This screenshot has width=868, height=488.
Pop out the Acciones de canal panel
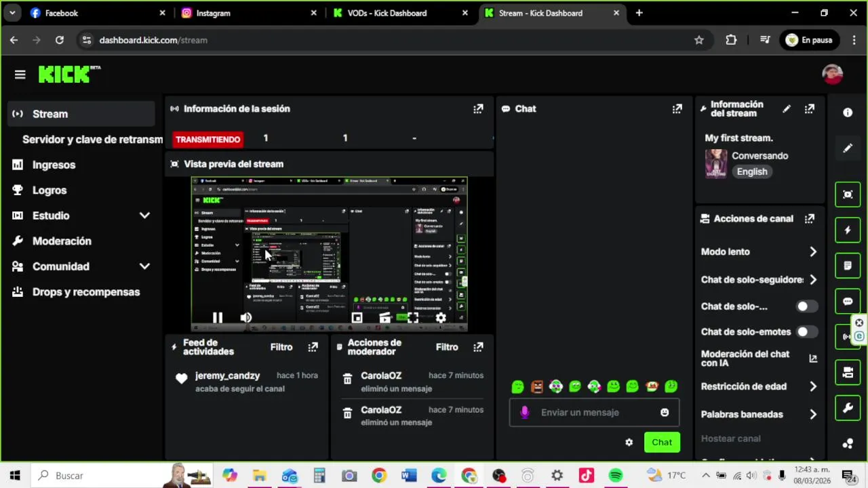(809, 218)
